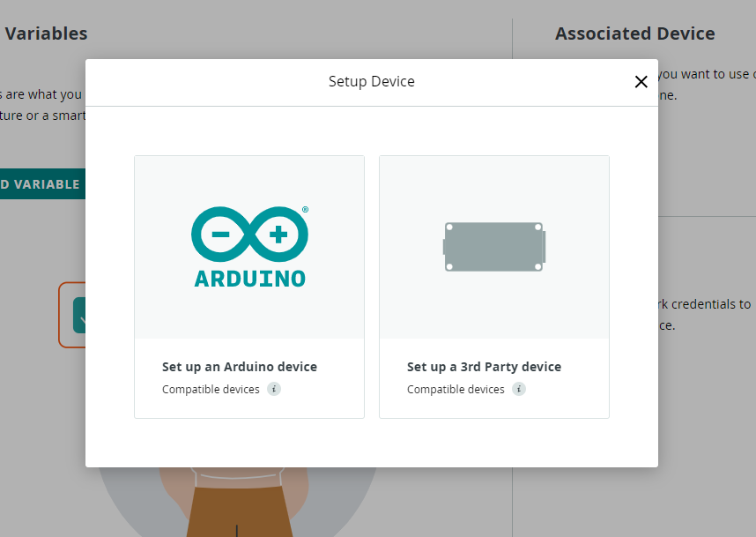Click "Compatible devices" text under 3rd Party device
Screen dimensions: 756x537
coord(456,390)
